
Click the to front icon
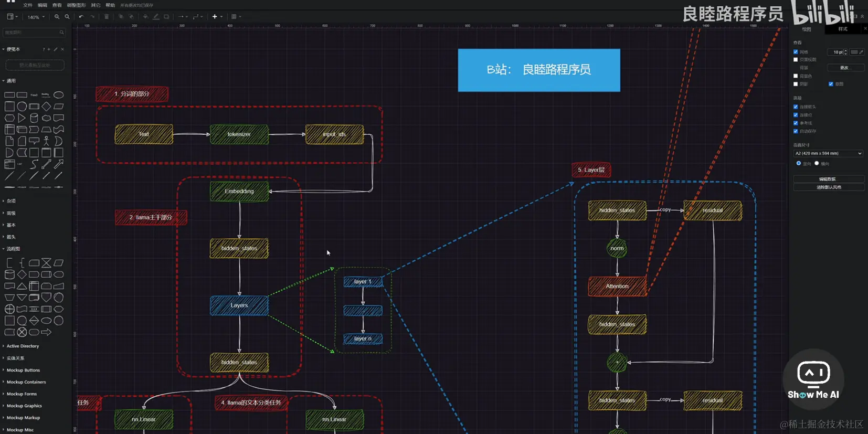click(x=121, y=17)
